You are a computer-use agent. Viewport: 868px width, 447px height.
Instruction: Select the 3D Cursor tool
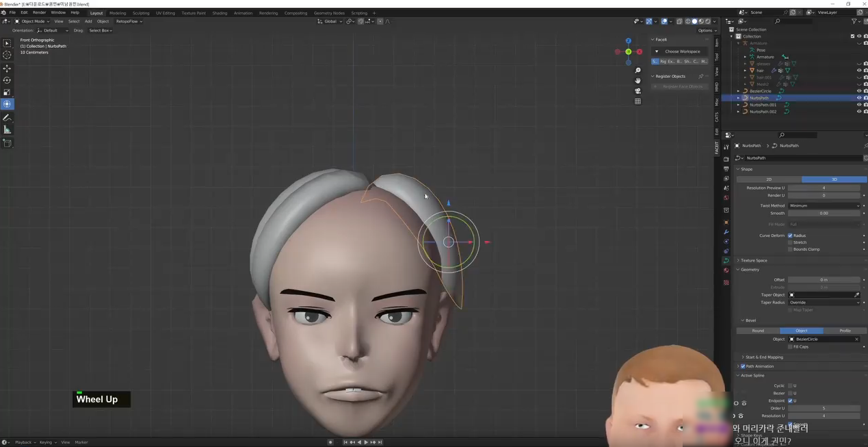[x=7, y=55]
